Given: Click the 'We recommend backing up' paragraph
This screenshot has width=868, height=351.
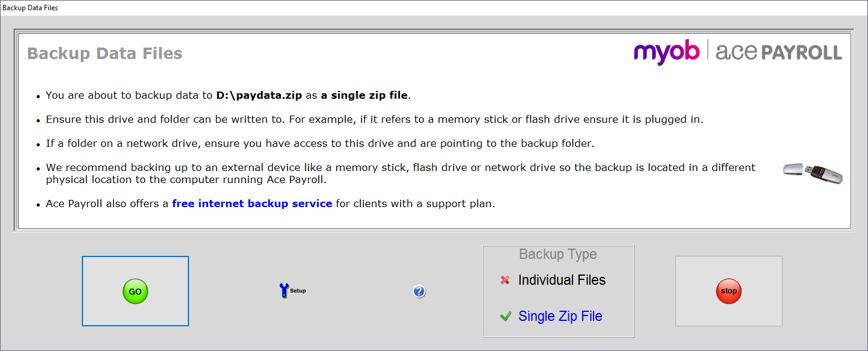Looking at the screenshot, I should click(x=400, y=173).
